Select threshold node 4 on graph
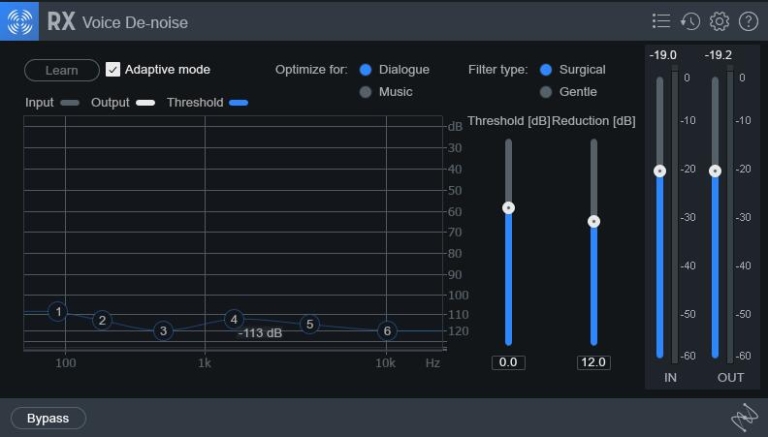 pyautogui.click(x=234, y=319)
